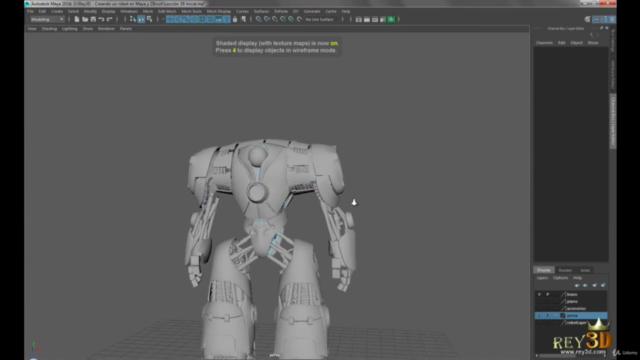Toggle Snap to points magnet icon
Screen dimensions: 640x360
[x=275, y=19]
